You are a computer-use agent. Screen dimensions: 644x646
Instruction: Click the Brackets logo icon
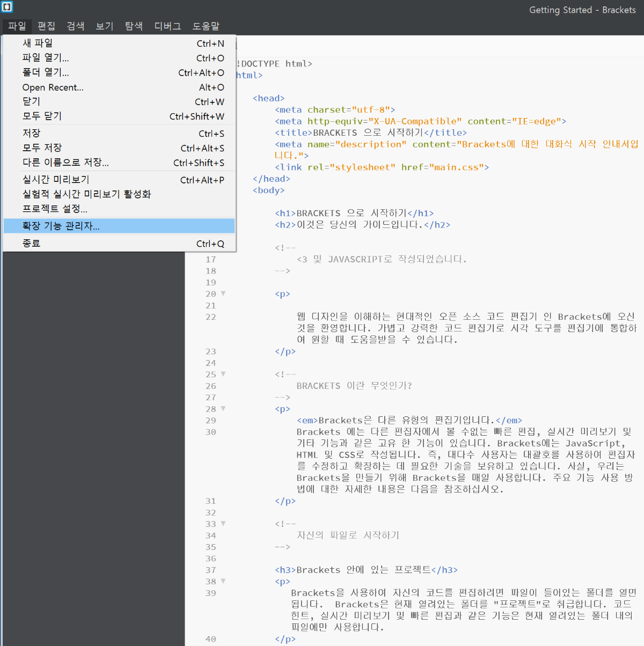pos(6,7)
